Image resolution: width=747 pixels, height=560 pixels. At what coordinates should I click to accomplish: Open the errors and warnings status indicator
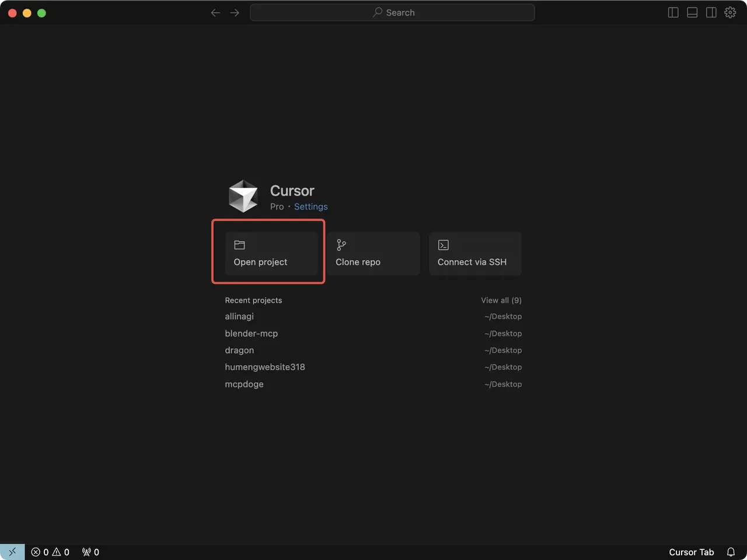click(50, 552)
